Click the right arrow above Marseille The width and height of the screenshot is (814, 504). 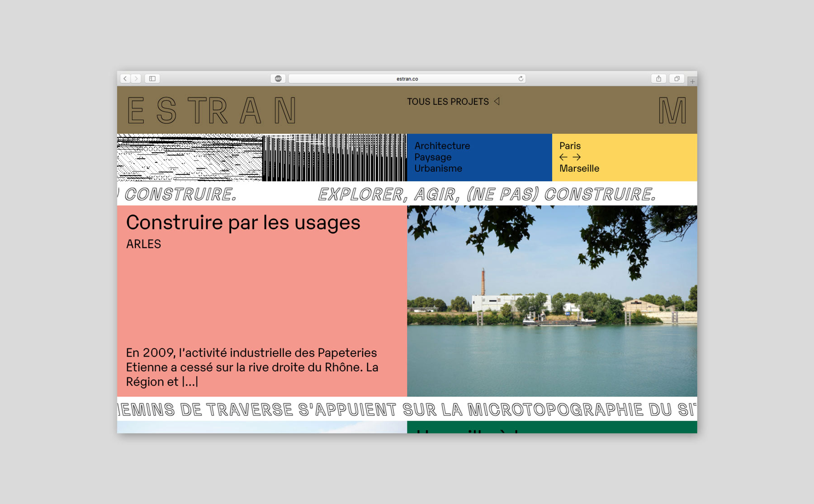(x=577, y=157)
